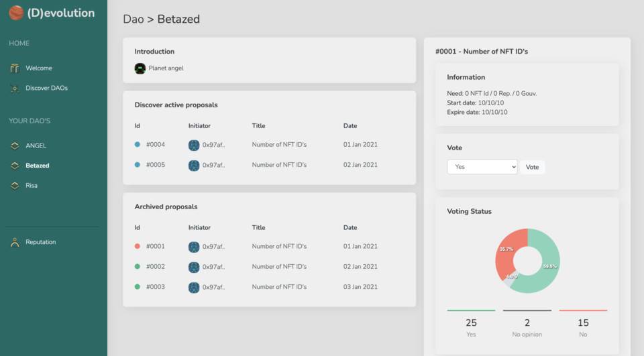Click initiator avatar for proposal #0004
The height and width of the screenshot is (356, 644).
click(x=194, y=145)
